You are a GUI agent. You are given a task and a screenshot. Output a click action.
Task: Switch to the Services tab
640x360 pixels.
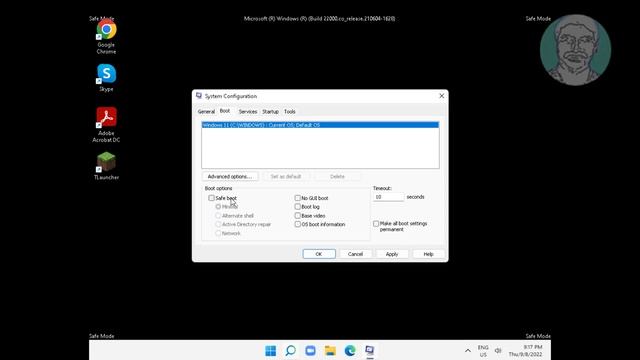[x=248, y=111]
